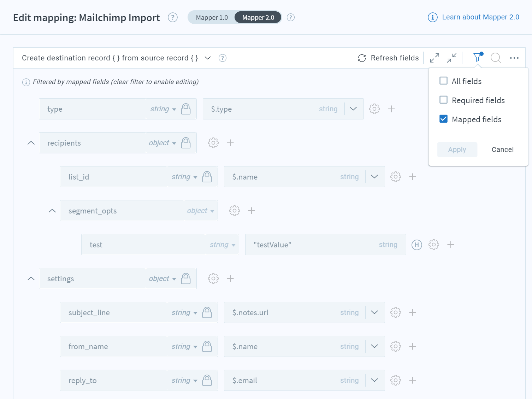Check the Required fields option

443,100
